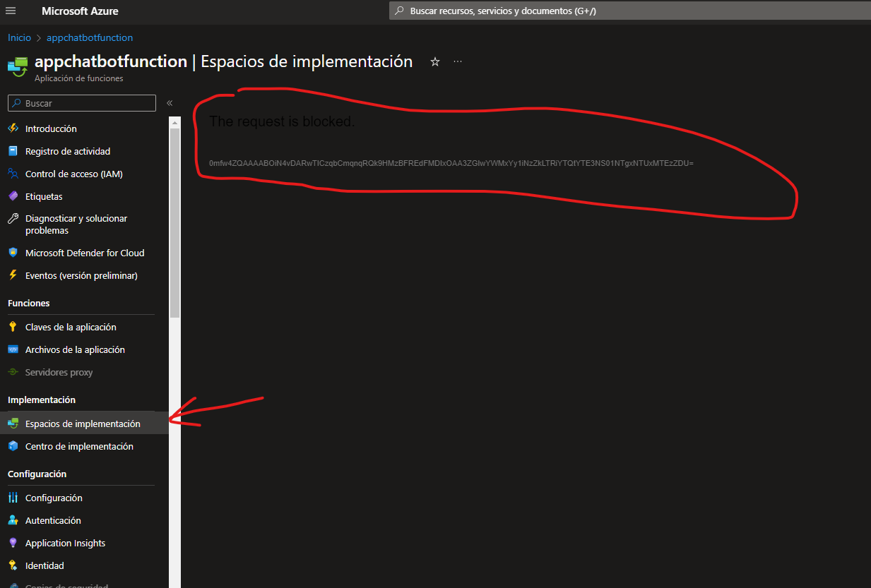Click the Autenticación user icon

tap(13, 520)
